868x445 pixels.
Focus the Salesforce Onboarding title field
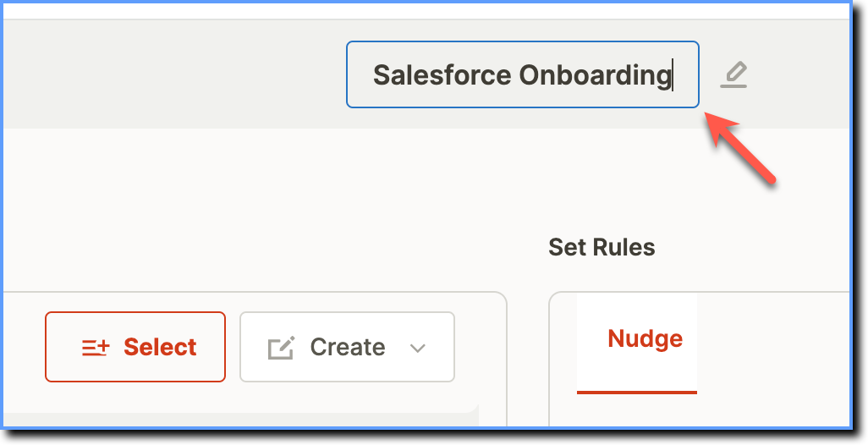point(523,74)
